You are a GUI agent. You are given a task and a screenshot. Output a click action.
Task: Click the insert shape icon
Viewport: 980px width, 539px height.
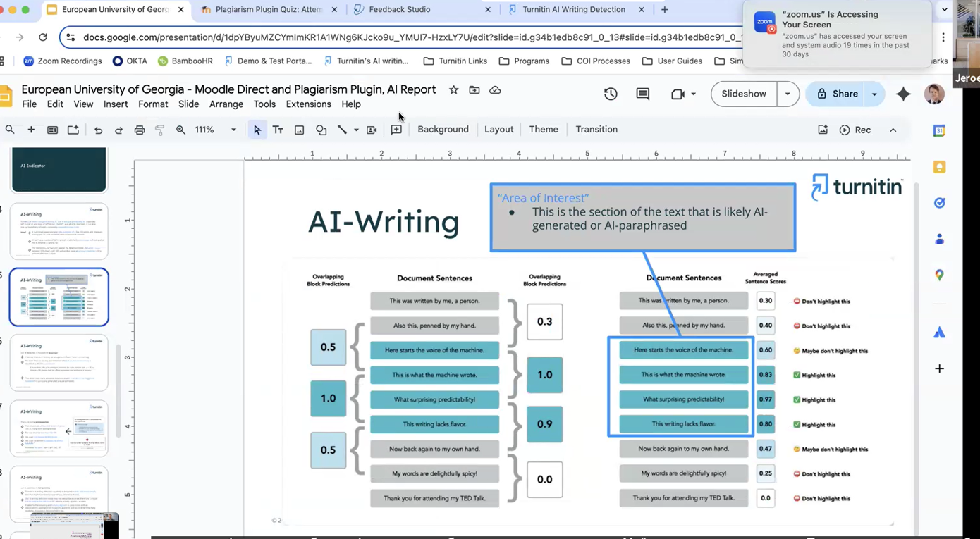(321, 130)
